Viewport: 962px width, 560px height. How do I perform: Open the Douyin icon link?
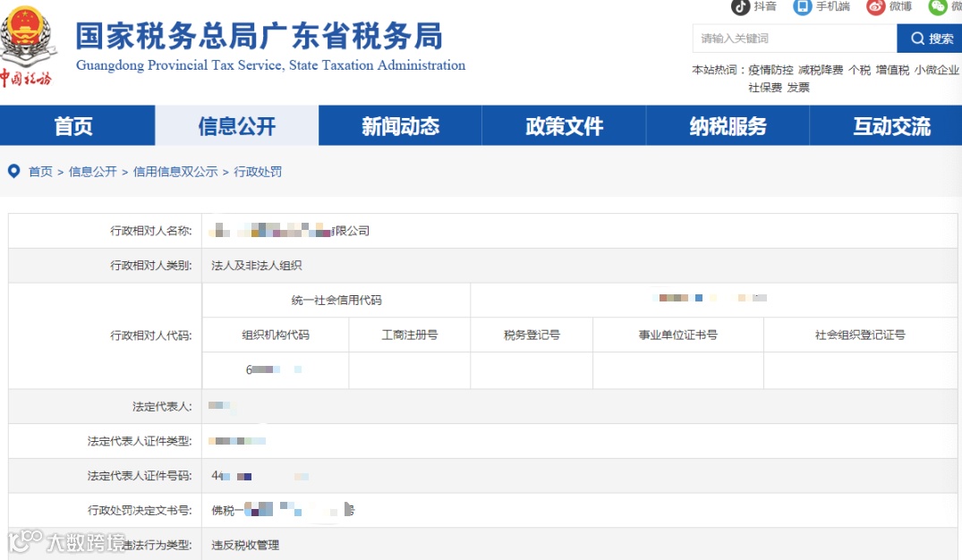pos(741,7)
